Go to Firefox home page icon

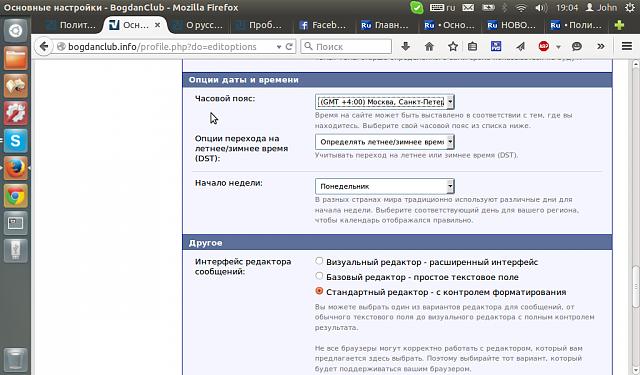pos(429,47)
